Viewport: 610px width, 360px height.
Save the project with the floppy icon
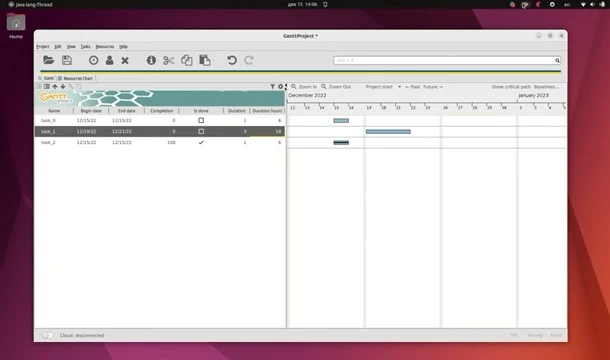pos(67,60)
